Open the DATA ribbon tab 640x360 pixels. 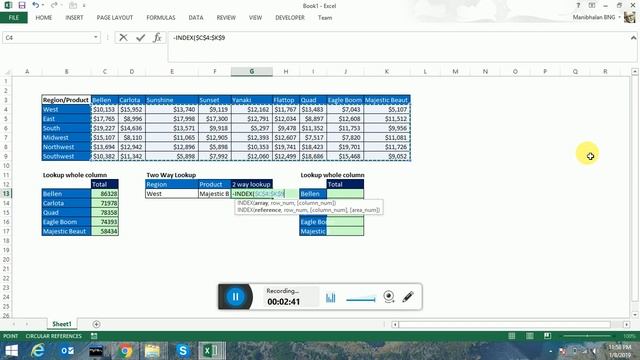click(196, 18)
